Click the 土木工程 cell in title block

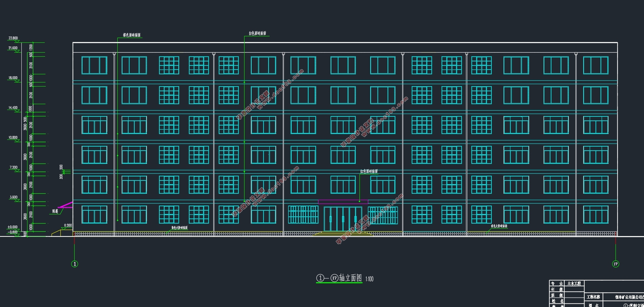574,284
